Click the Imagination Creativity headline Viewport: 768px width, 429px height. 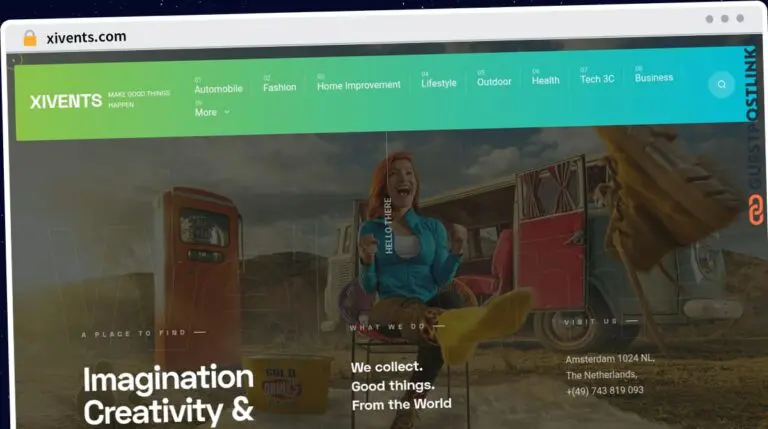click(168, 394)
